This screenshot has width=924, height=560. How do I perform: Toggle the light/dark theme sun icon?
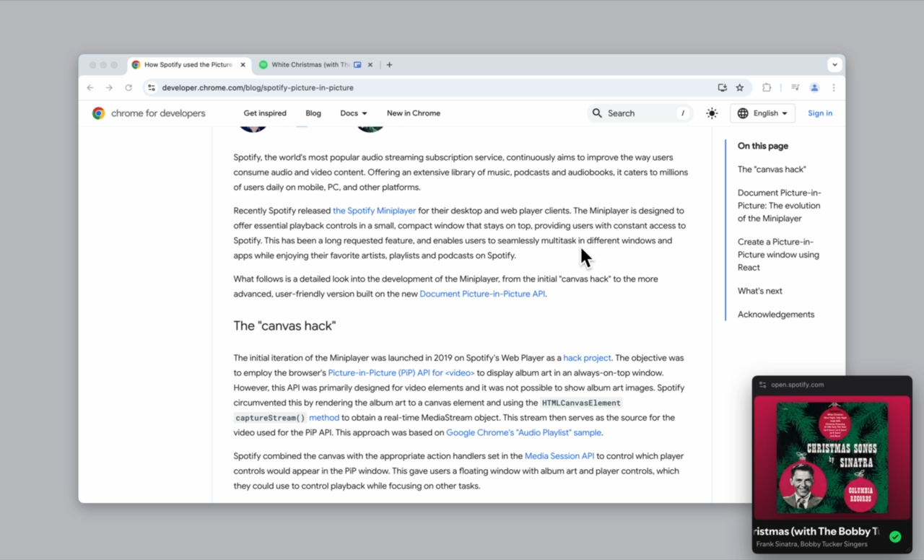[712, 113]
